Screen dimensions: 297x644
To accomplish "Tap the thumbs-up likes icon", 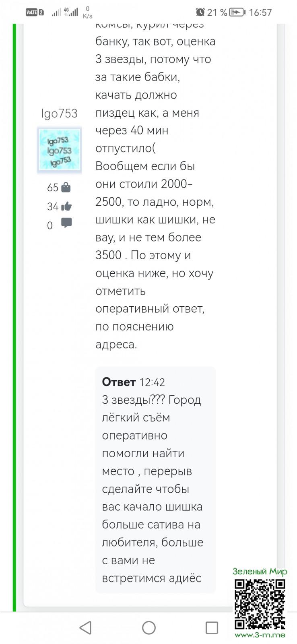I will click(x=66, y=206).
